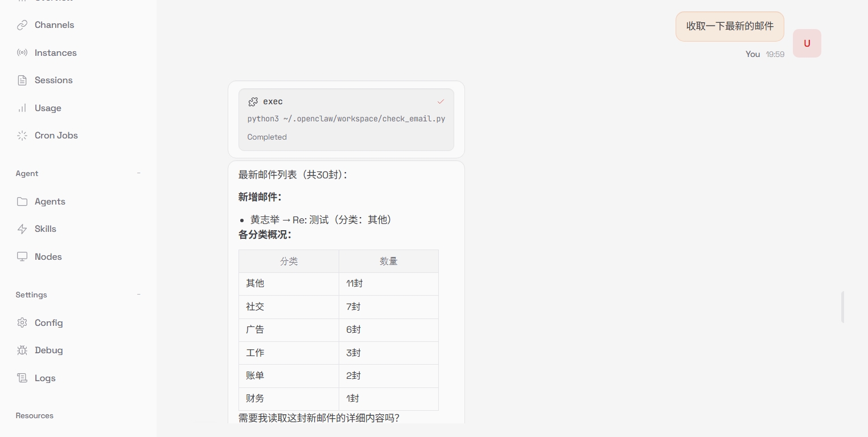Click the exec puzzle piece icon
This screenshot has height=437, width=868.
(253, 101)
